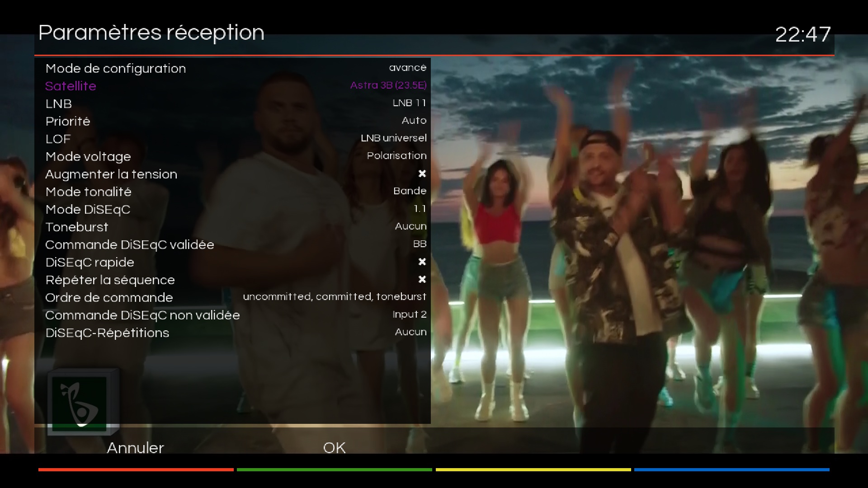Click the satellite receiver logo icon

coord(83,401)
